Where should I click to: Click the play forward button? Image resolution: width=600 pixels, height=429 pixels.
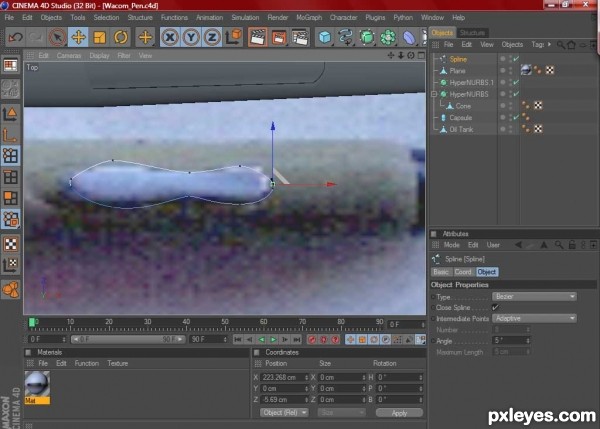[x=273, y=339]
